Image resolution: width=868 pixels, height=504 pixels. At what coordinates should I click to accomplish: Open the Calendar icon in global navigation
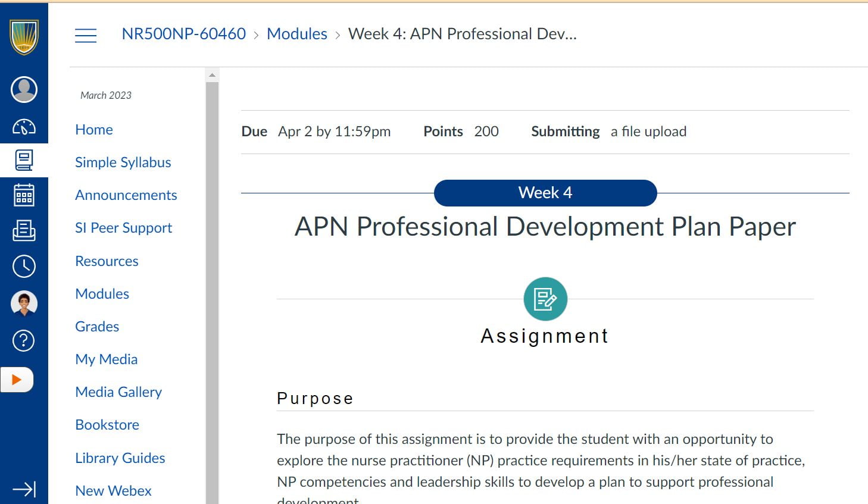point(24,195)
